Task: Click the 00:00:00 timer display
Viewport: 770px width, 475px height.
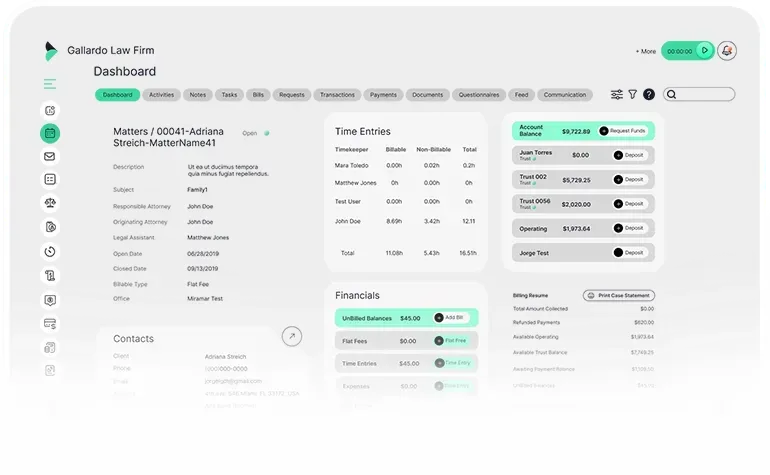Action: click(x=680, y=51)
